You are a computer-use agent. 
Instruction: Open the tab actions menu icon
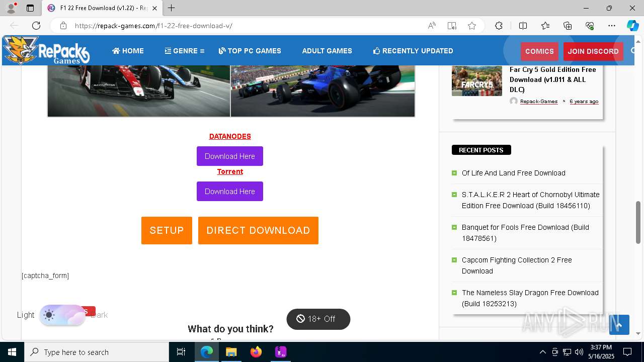(30, 8)
